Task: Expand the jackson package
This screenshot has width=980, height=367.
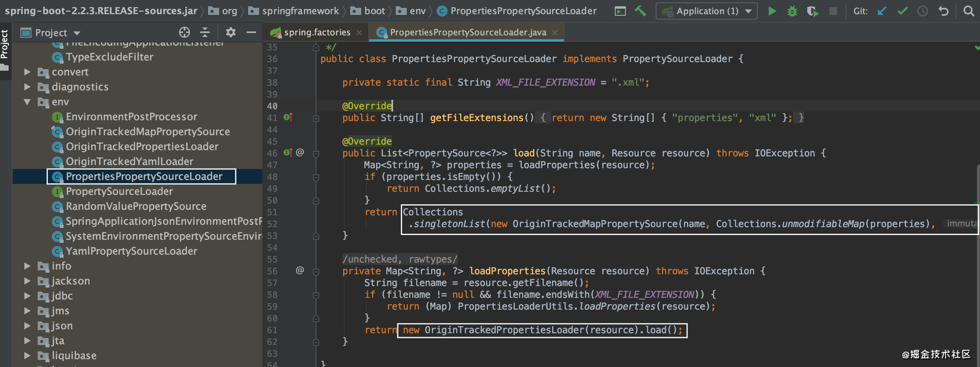Action: (27, 281)
